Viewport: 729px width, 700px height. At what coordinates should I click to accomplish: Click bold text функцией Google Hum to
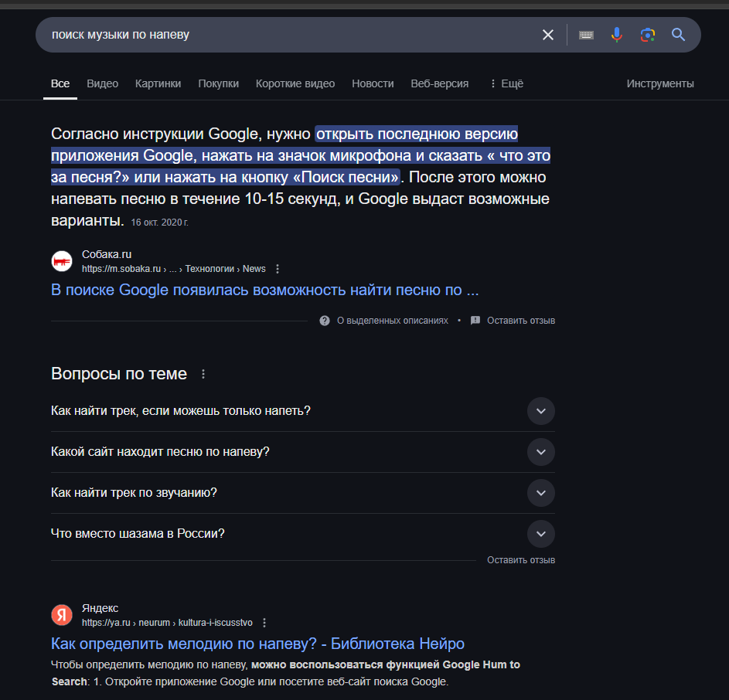point(453,664)
